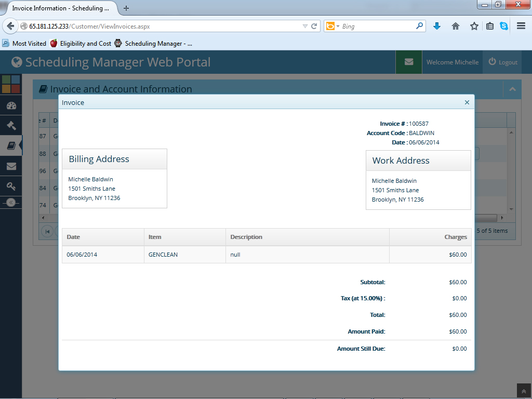Collapse the sidebar with double-chevron icon
Screen dimensions: 532x399
pyautogui.click(x=11, y=203)
